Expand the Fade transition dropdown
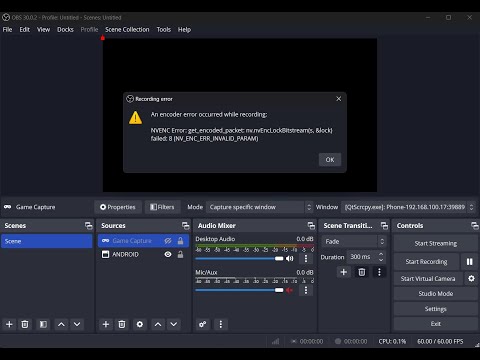The height and width of the screenshot is (360, 480). coord(353,241)
